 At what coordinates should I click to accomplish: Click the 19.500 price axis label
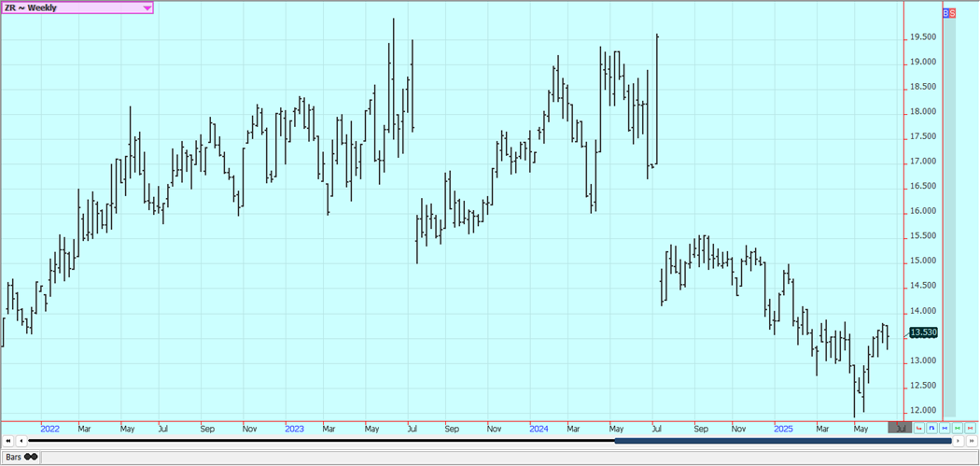922,37
